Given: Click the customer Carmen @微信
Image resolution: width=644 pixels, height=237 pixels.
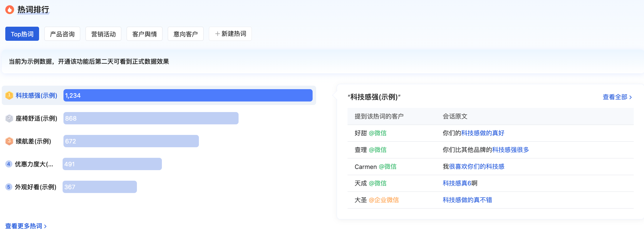Looking at the screenshot, I should pos(375,167).
